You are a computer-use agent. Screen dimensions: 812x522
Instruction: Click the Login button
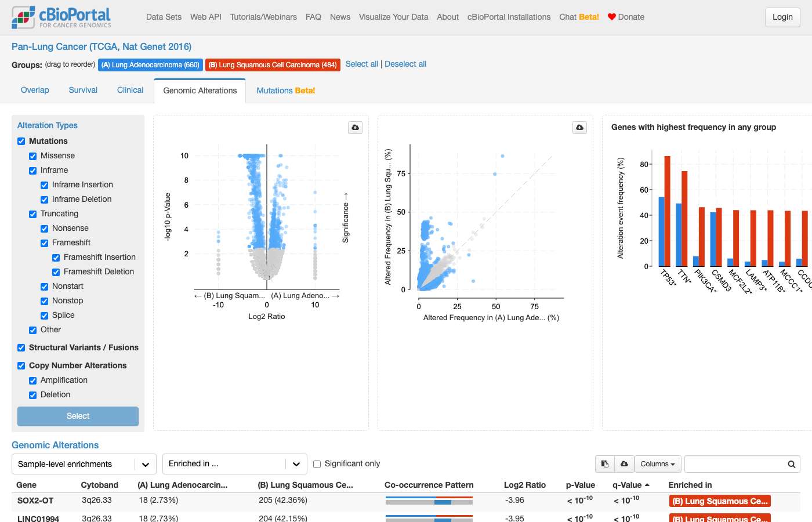click(782, 17)
